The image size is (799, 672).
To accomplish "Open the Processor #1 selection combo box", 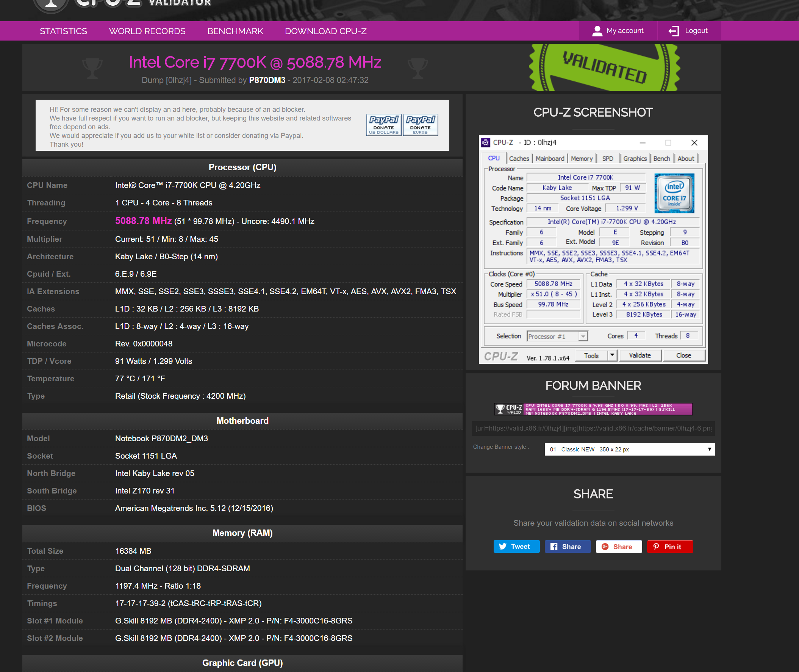I will point(557,336).
